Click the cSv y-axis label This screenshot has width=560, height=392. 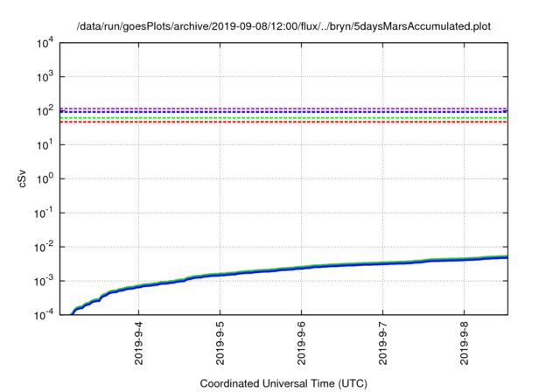[x=22, y=178]
